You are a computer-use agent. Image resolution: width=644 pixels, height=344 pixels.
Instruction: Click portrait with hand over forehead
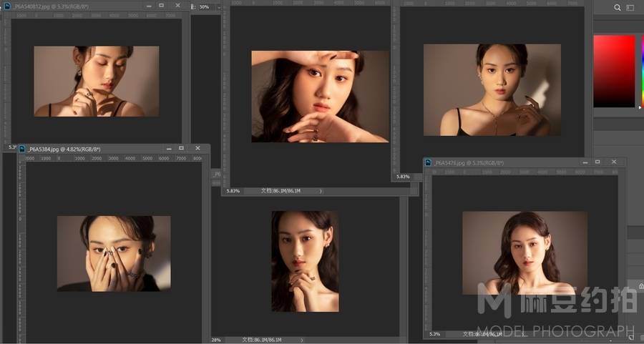click(x=321, y=97)
